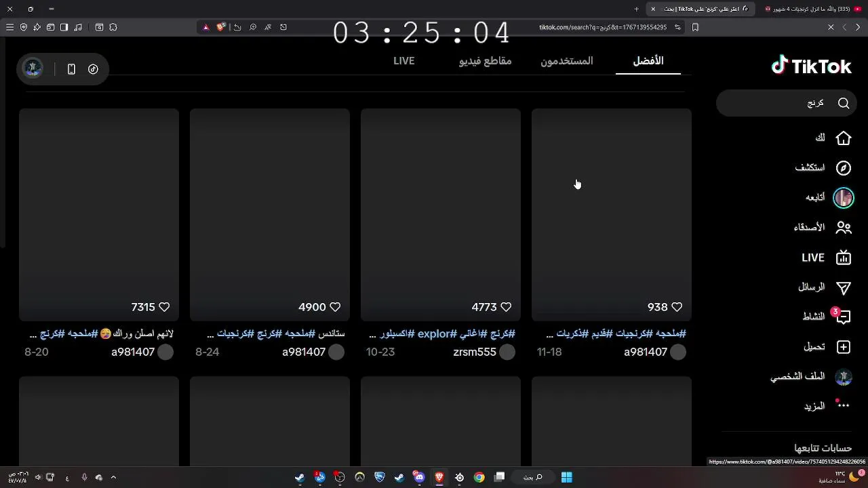Screen dimensions: 868x488
Task: Open the video thumbnail with 938 likes
Action: click(x=612, y=214)
